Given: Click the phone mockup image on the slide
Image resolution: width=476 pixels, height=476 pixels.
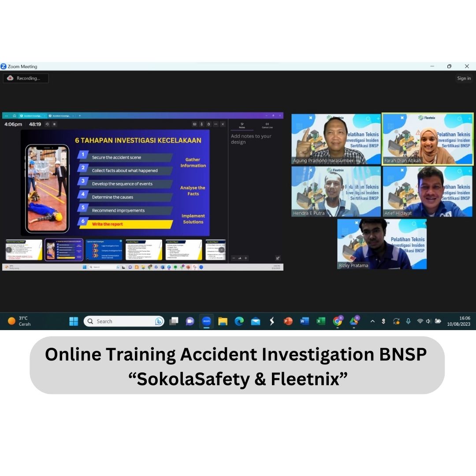Looking at the screenshot, I should pyautogui.click(x=47, y=189).
